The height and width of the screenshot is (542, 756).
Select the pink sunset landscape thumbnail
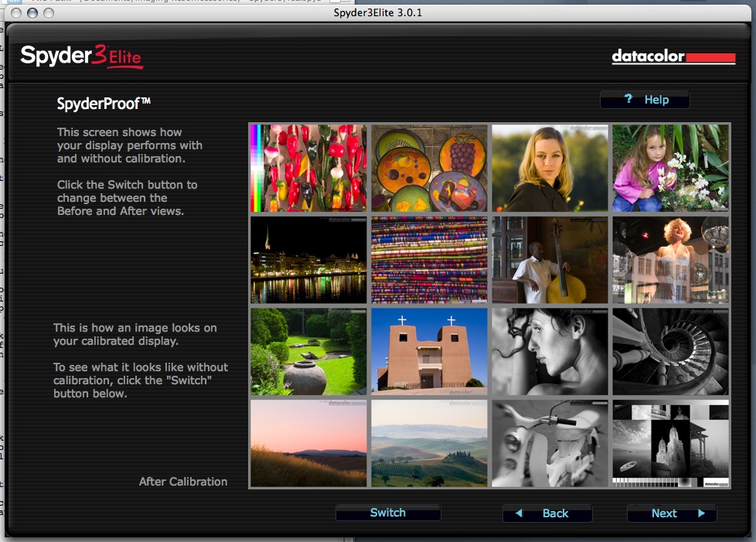(x=308, y=443)
